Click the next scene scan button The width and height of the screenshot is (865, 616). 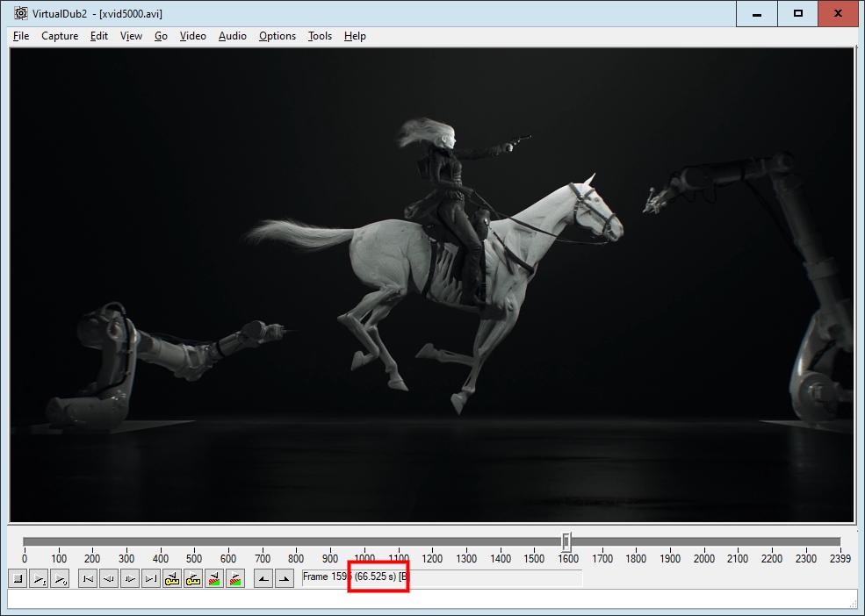(x=235, y=578)
